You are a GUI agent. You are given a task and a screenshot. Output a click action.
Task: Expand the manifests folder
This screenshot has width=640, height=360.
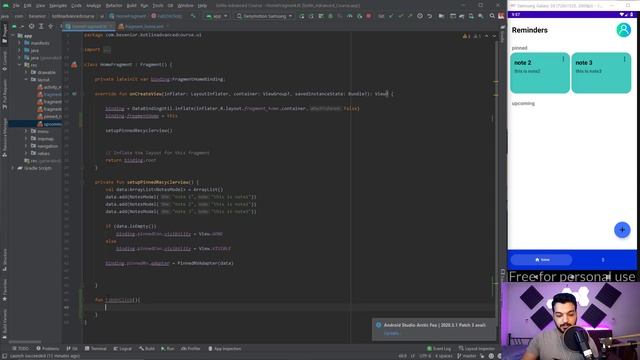coord(19,43)
